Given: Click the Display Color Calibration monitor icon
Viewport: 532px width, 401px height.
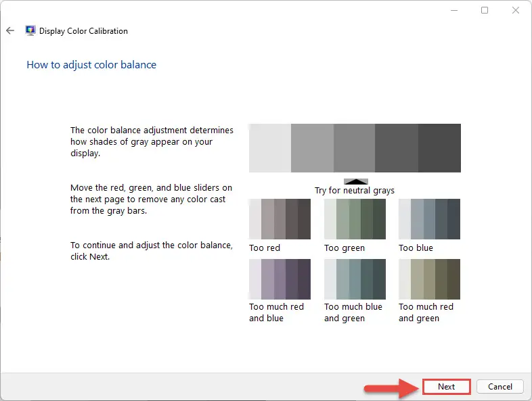Looking at the screenshot, I should pos(30,31).
